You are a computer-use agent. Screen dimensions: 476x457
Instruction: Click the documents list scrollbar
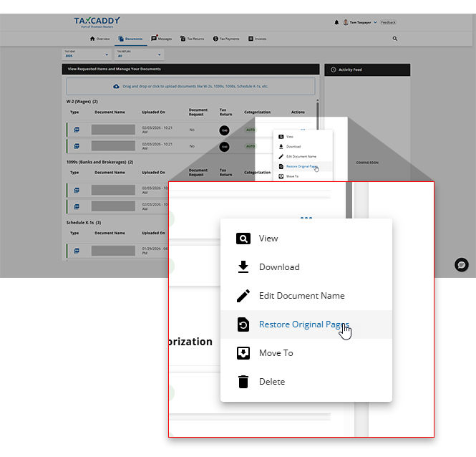[318, 115]
